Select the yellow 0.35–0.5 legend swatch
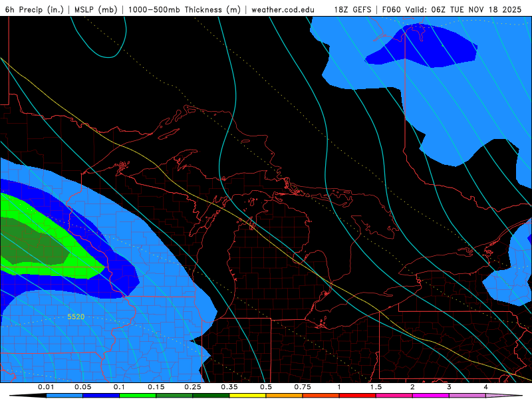 tap(247, 396)
